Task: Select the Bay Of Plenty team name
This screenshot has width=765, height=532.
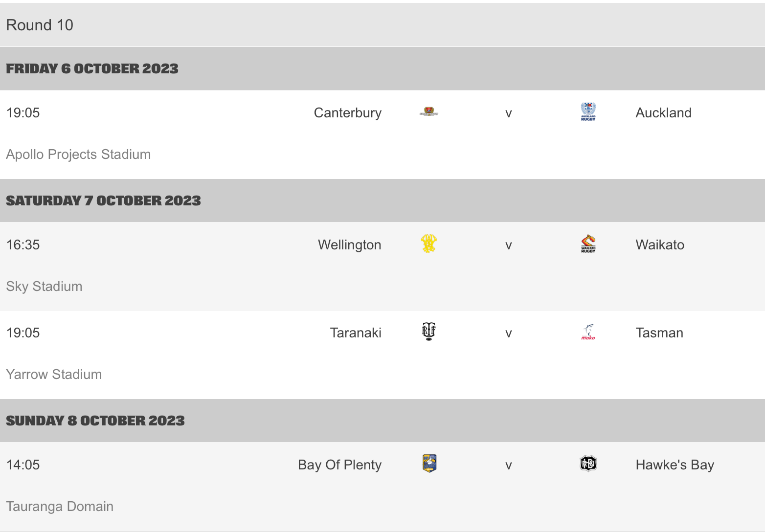Action: tap(339, 465)
